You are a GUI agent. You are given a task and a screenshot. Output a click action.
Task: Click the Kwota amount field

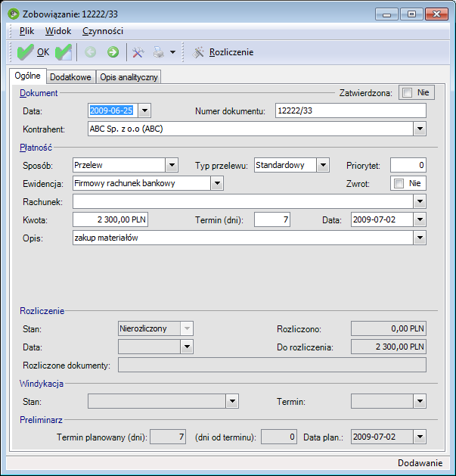[x=110, y=219]
